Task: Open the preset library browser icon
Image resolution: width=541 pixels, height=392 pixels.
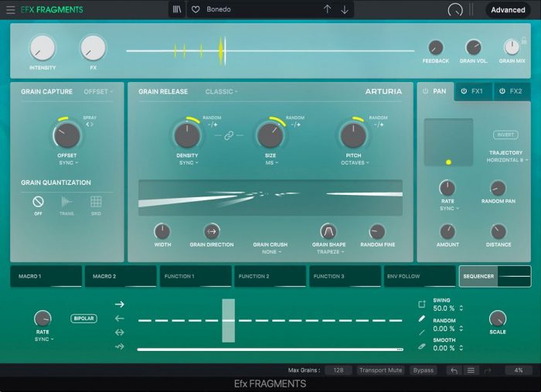Action: (177, 9)
